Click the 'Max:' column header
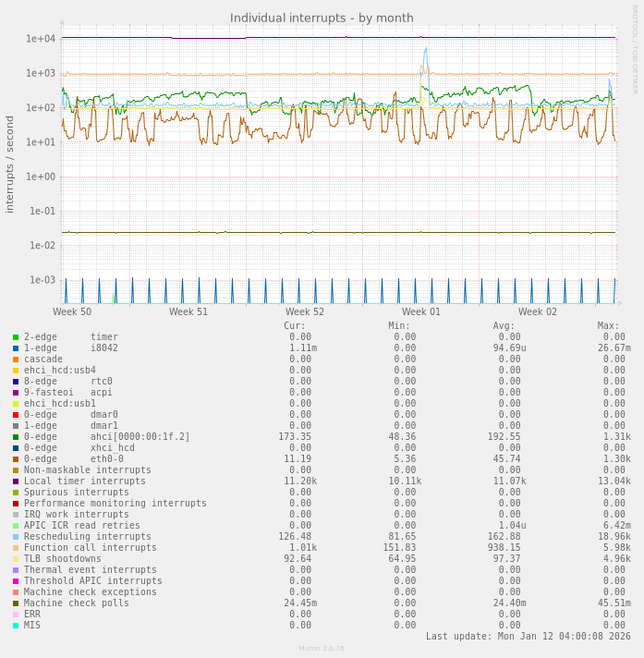Viewport: 644px width, 658px height. [609, 326]
